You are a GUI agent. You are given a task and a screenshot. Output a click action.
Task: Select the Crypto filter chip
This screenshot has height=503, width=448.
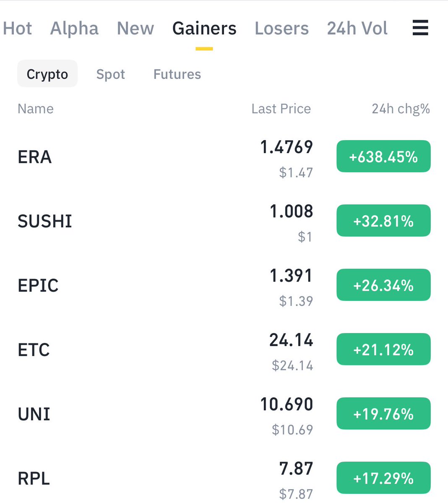pyautogui.click(x=47, y=74)
